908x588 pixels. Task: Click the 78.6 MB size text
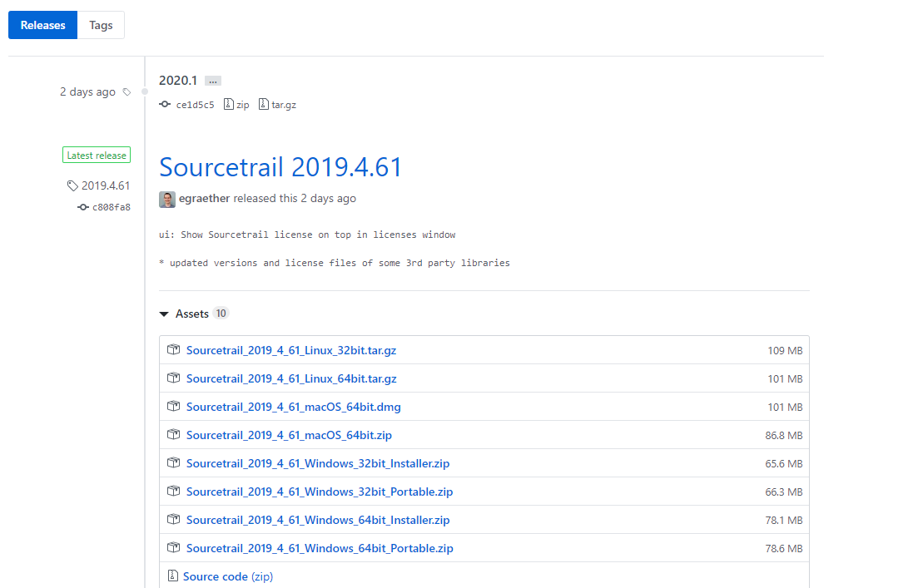(x=784, y=549)
